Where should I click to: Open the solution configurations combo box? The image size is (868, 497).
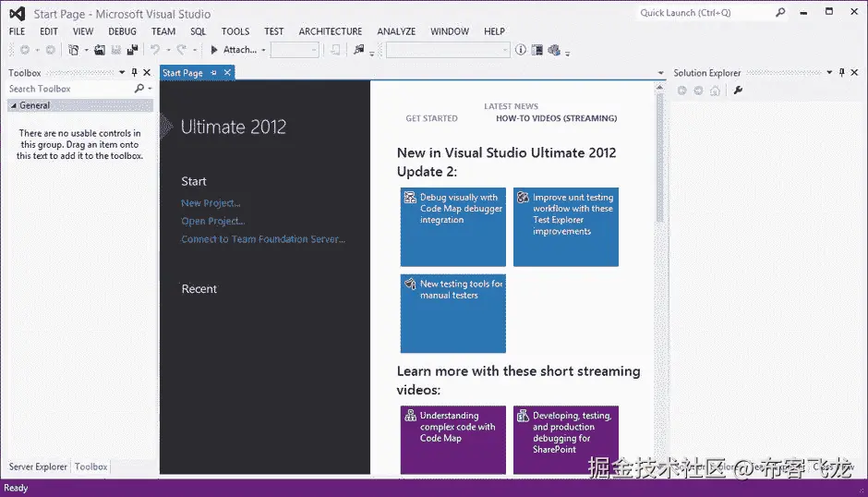pos(295,50)
